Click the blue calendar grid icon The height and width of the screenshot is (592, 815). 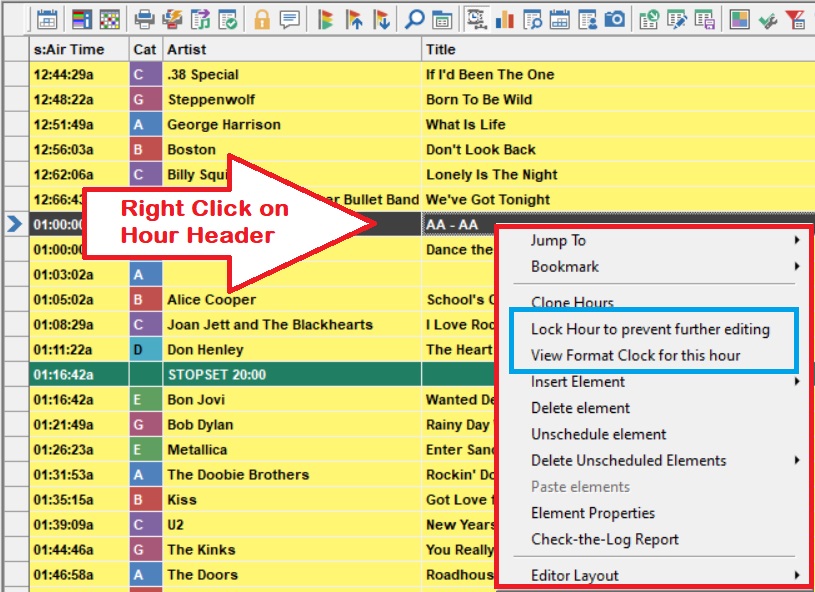pyautogui.click(x=560, y=20)
